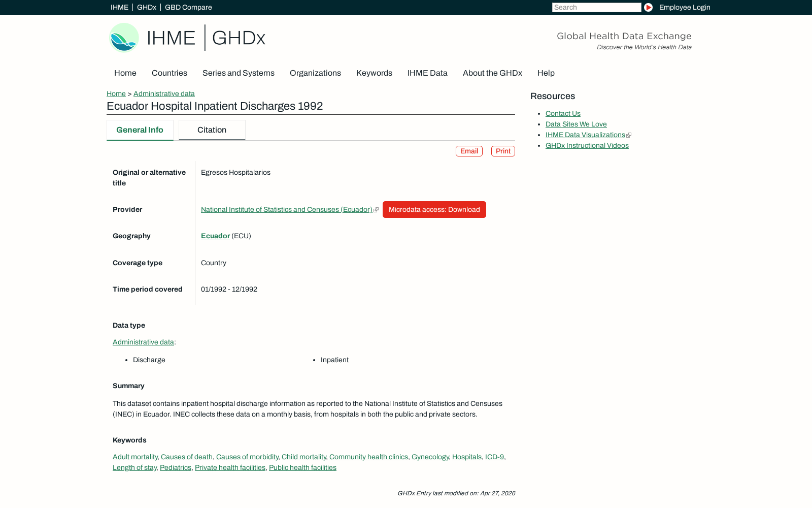Select the General Info tab

pos(140,130)
